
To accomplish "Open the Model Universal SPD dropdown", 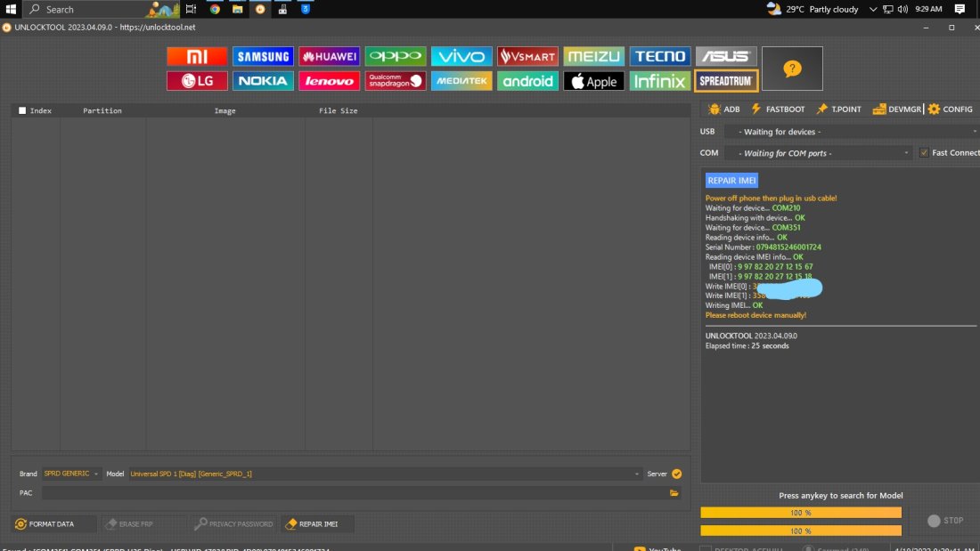I will (385, 474).
